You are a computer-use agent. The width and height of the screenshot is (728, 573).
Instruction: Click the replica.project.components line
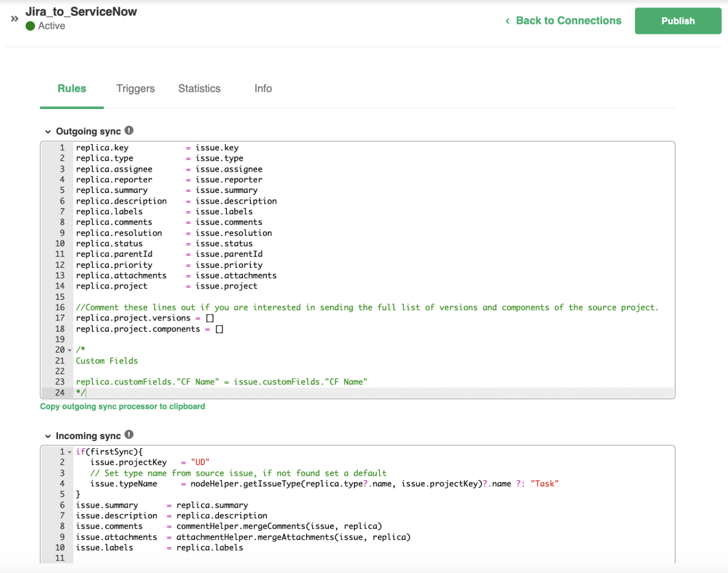(149, 329)
